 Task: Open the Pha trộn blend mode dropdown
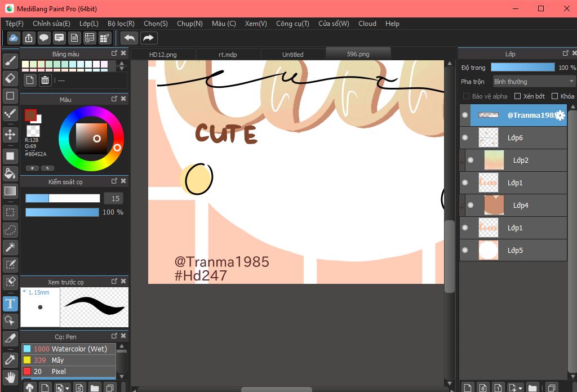tap(534, 81)
